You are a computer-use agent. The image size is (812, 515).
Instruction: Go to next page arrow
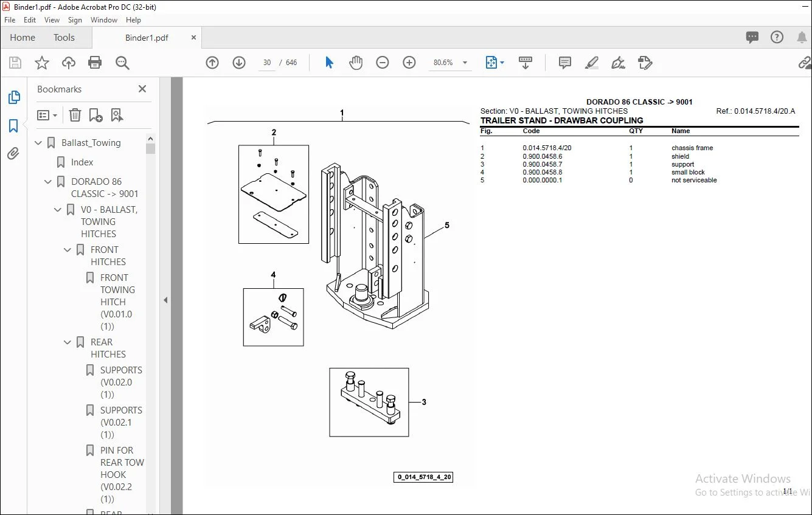(x=239, y=63)
